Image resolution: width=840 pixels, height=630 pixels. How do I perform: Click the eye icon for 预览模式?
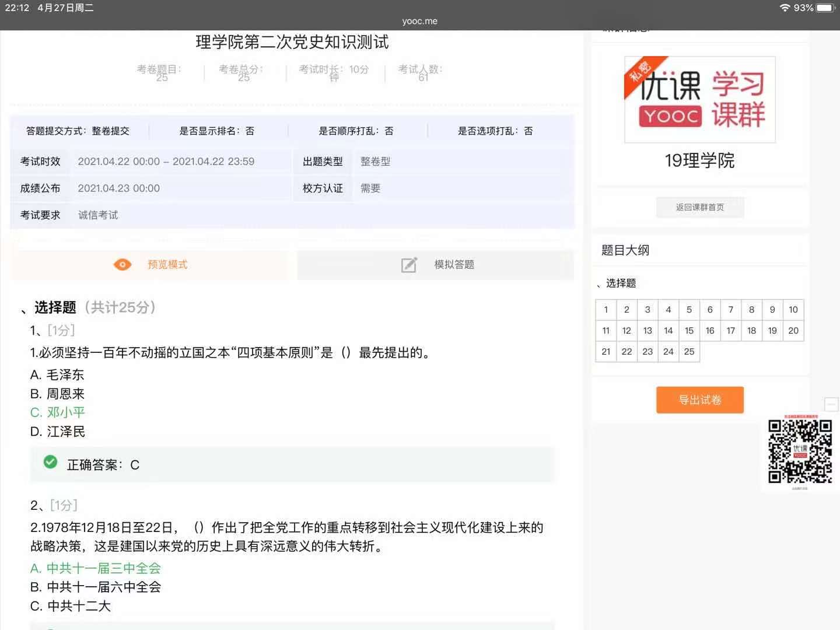[x=123, y=265]
